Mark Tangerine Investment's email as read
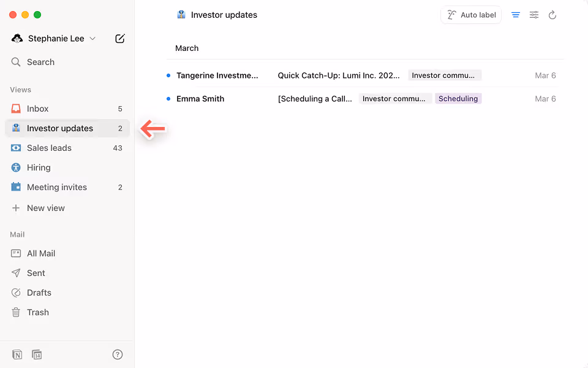This screenshot has height=368, width=588. pyautogui.click(x=168, y=75)
